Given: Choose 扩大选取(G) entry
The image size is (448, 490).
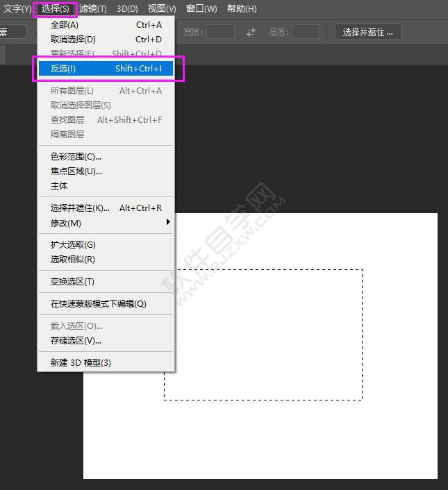Looking at the screenshot, I should (106, 245).
